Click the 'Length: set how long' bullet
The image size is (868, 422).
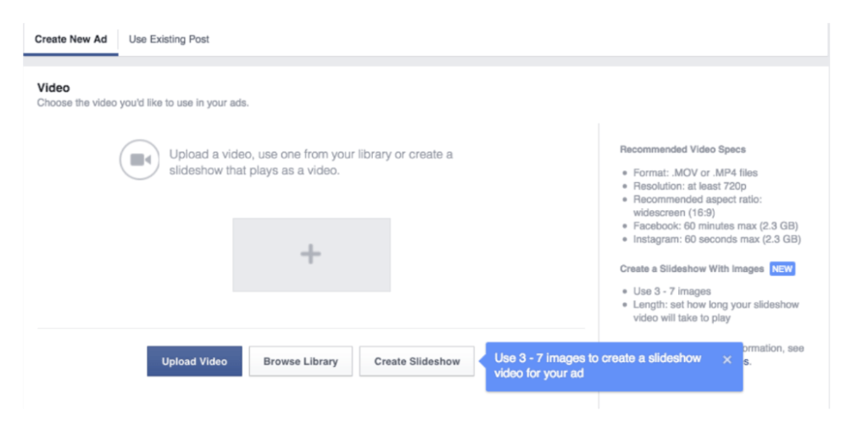[x=715, y=305]
